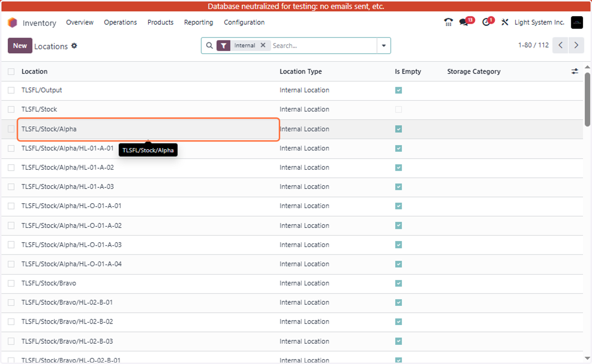Screen dimensions: 592x364
Task: Click the Inventory app title
Action: [x=39, y=23]
